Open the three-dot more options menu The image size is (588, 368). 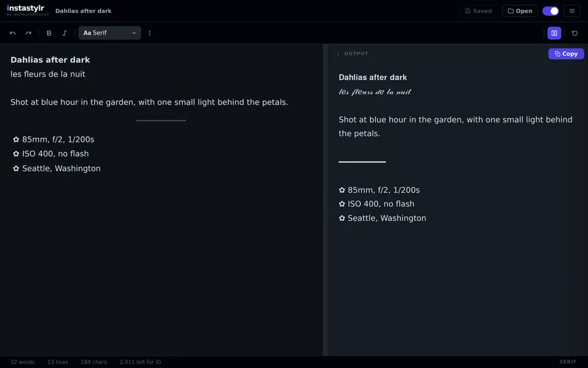click(150, 33)
